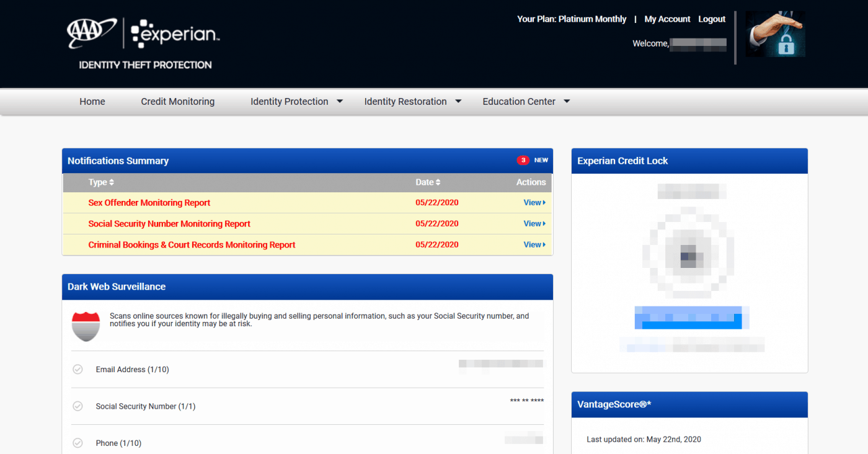Screen dimensions: 868x454
Task: Click the Logout link
Action: pos(711,19)
